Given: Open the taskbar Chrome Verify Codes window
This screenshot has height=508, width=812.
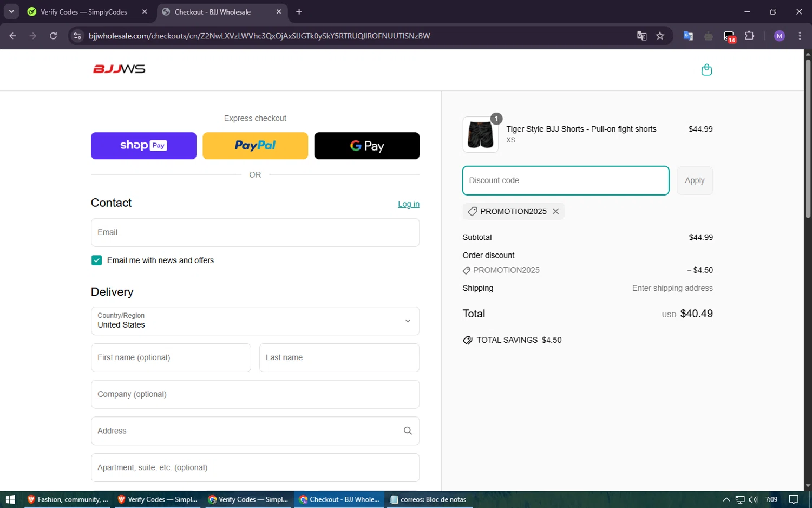Looking at the screenshot, I should pyautogui.click(x=248, y=499).
